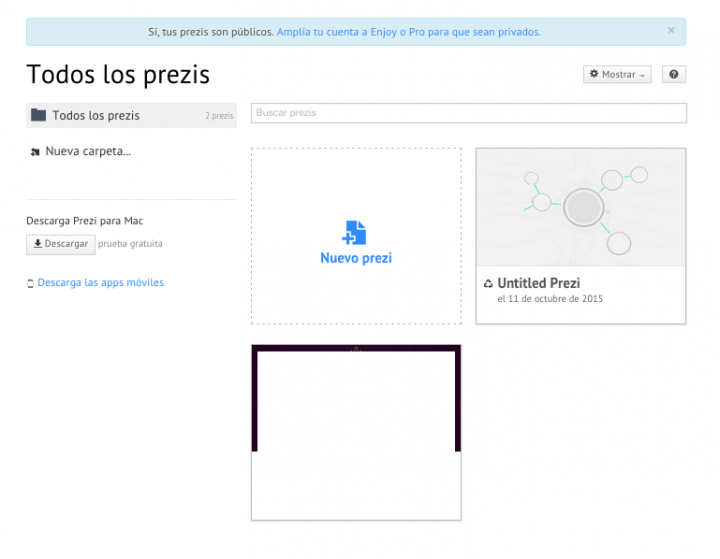Click the folder icon beside Todos los prezis
Viewport: 720px width, 559px height.
pyautogui.click(x=38, y=115)
